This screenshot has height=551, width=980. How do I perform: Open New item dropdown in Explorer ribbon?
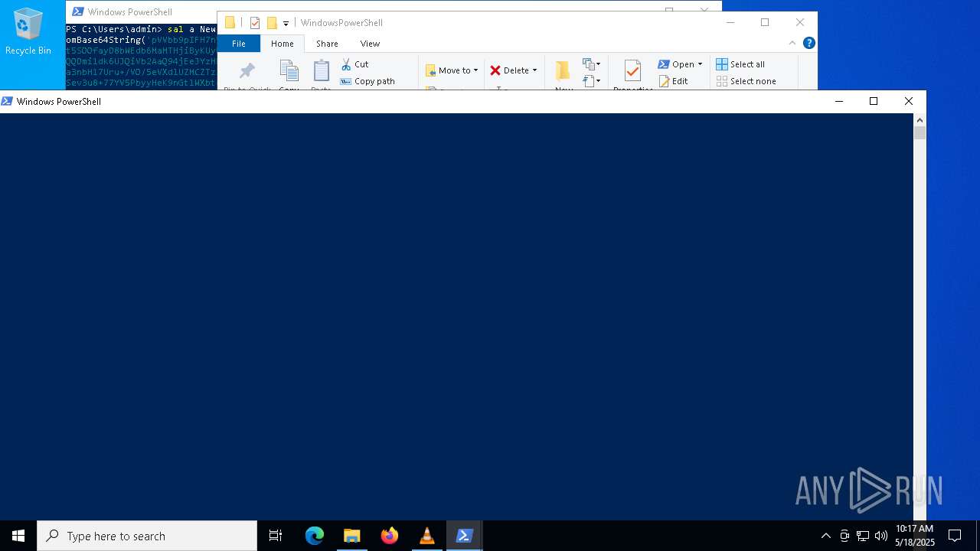tap(592, 64)
